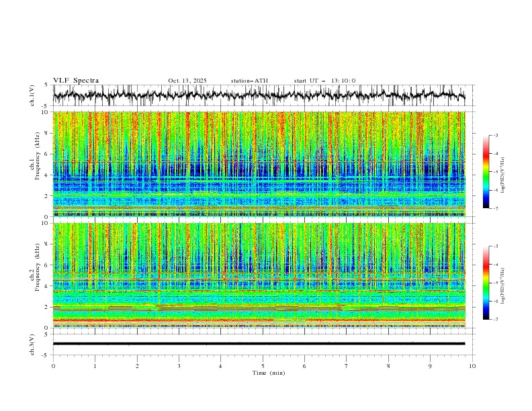532x411 pixels.
Task: Click the date "Oct. 13, 2025"
Action: click(x=187, y=81)
